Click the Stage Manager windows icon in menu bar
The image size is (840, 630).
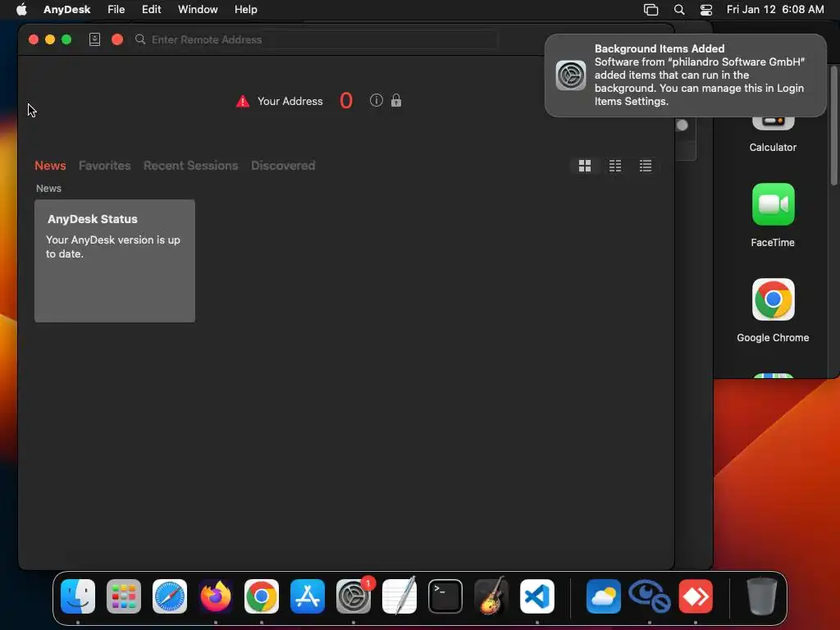coord(651,10)
